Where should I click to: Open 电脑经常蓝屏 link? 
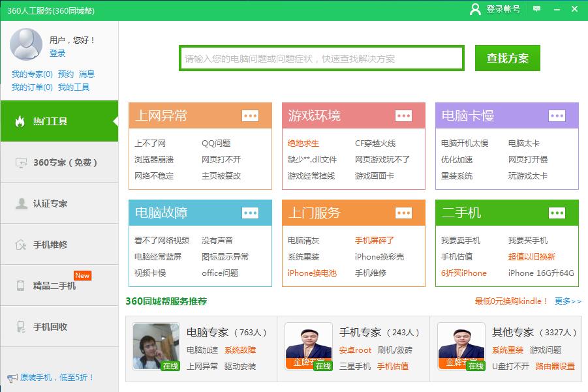point(158,257)
